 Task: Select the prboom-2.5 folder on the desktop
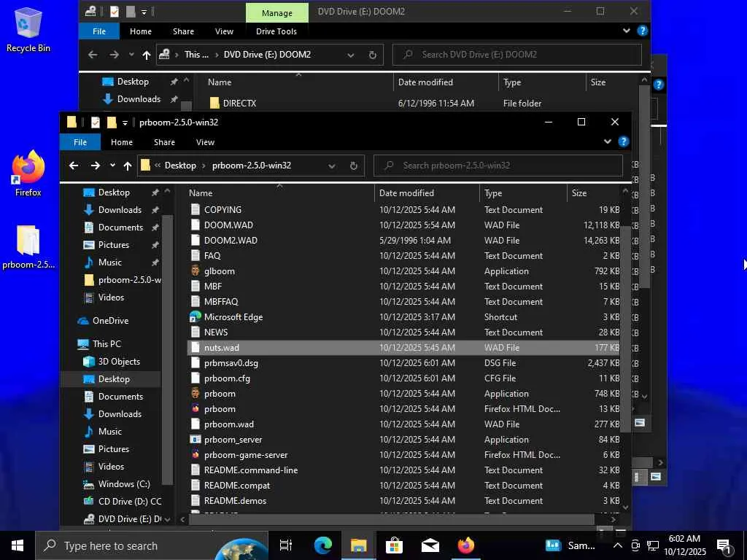(x=28, y=247)
